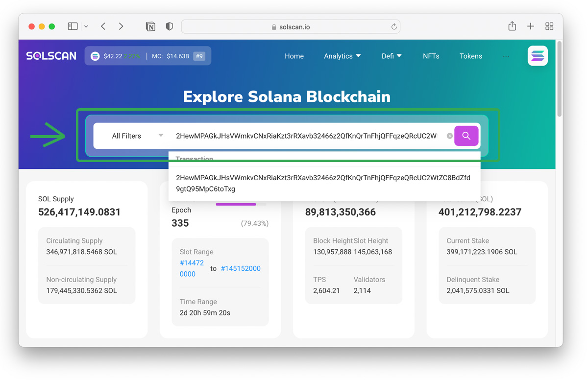
Task: Click inside the transaction search input field
Action: tap(306, 136)
